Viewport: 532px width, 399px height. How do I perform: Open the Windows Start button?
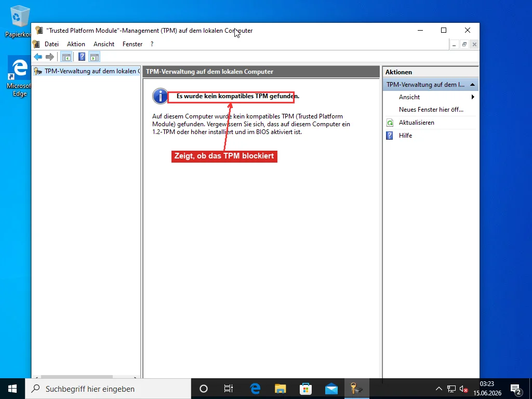coord(12,389)
